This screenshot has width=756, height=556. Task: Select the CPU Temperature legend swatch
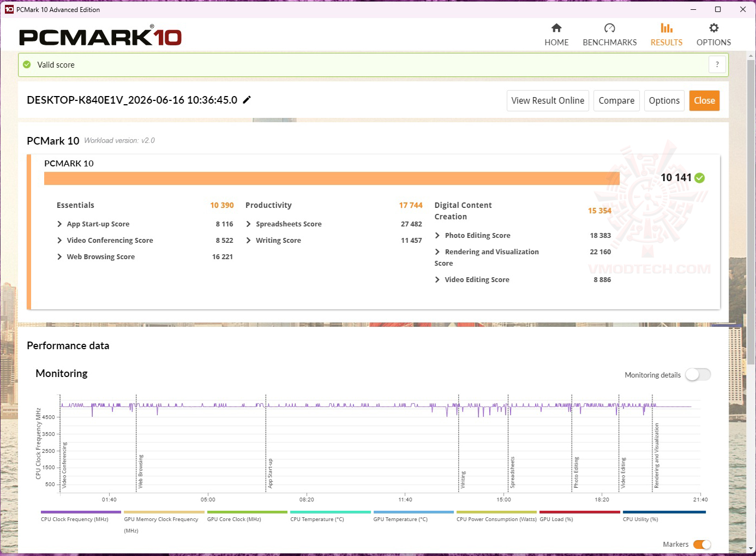pos(331,512)
